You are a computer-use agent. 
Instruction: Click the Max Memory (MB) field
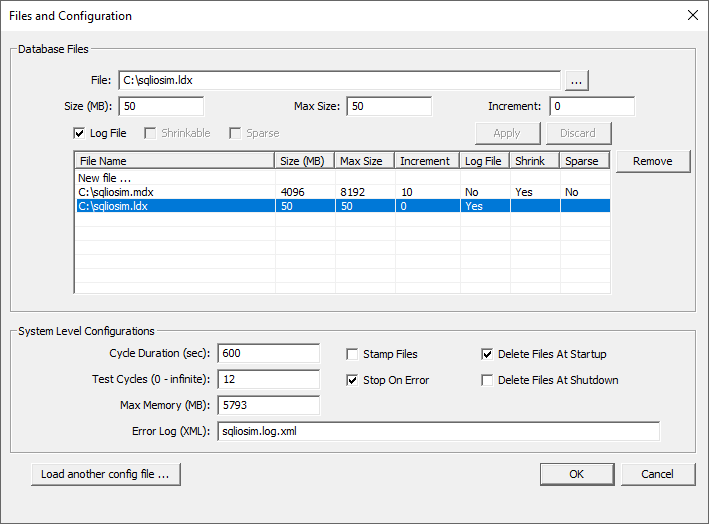click(x=269, y=405)
